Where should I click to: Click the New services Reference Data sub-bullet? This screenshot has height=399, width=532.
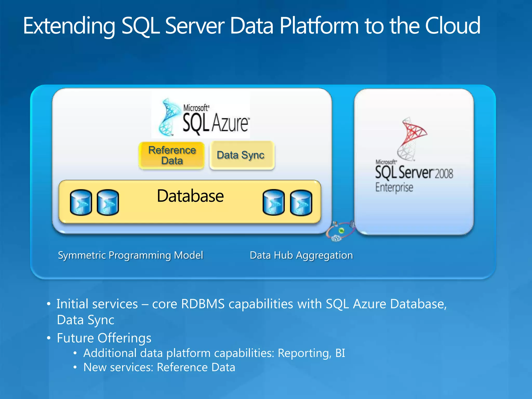tap(159, 367)
